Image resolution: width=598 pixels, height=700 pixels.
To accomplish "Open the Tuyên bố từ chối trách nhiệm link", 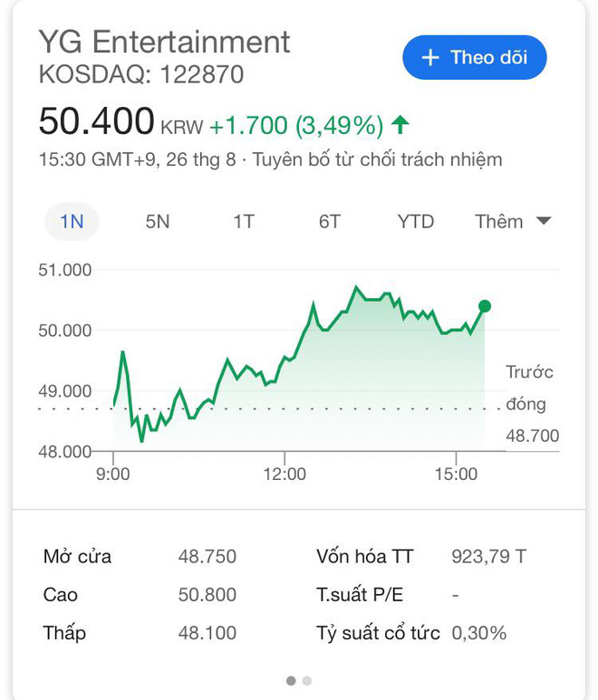I will coord(378,159).
